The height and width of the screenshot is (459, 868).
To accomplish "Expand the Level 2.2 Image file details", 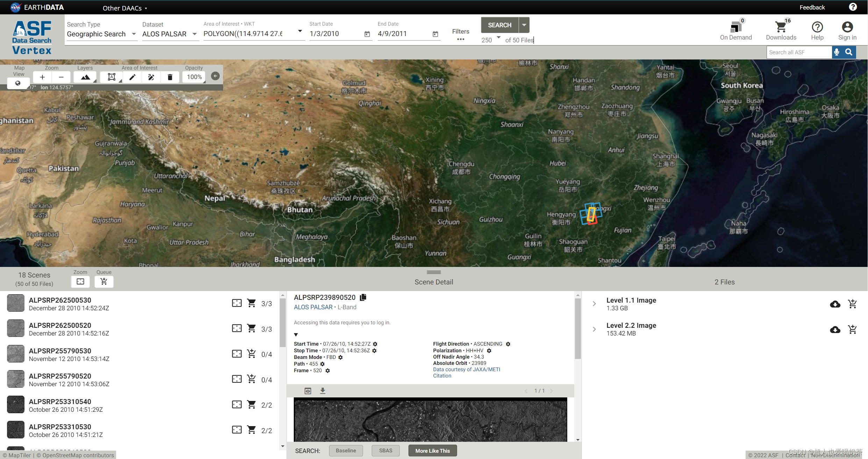I will pyautogui.click(x=594, y=329).
